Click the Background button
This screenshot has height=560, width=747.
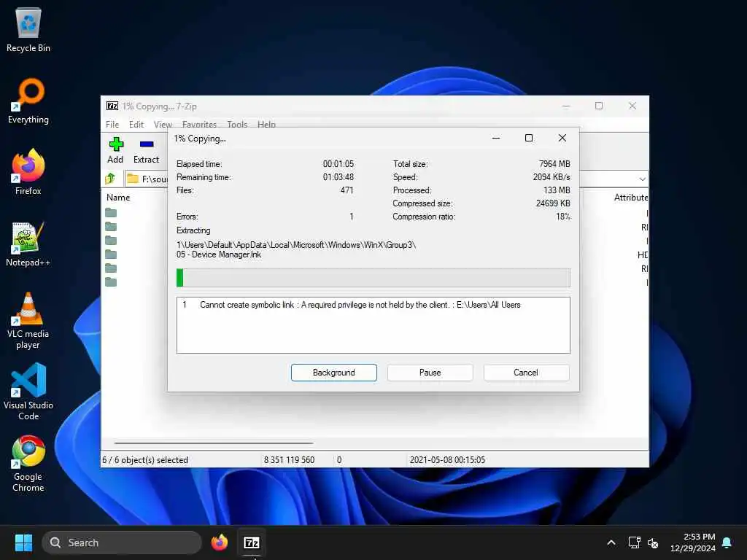334,373
